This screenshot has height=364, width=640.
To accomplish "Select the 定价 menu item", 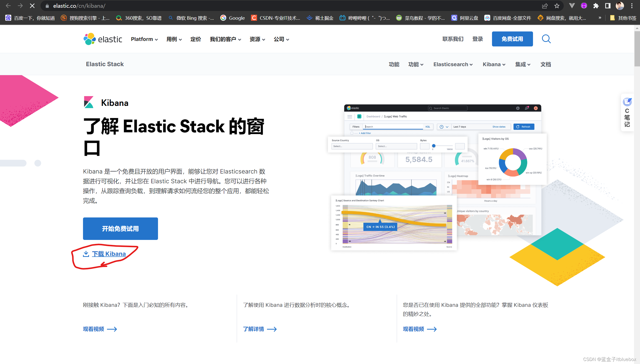I will tap(195, 39).
